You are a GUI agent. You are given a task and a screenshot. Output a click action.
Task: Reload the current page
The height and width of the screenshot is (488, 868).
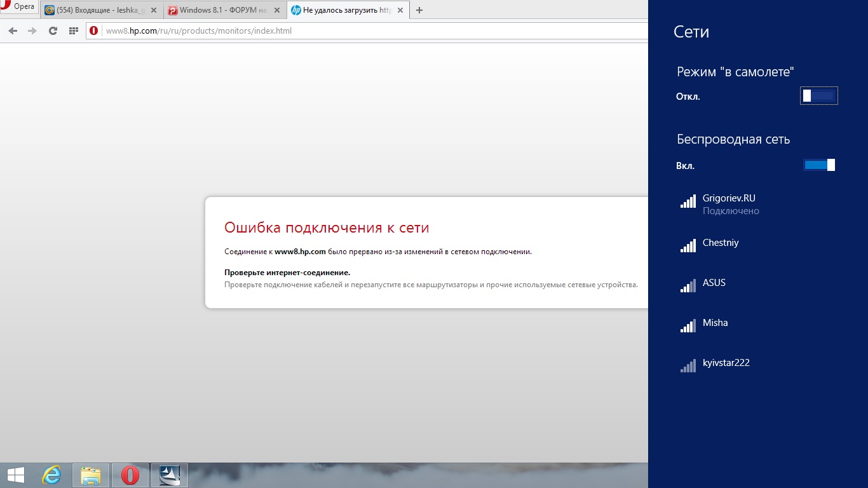[x=53, y=30]
